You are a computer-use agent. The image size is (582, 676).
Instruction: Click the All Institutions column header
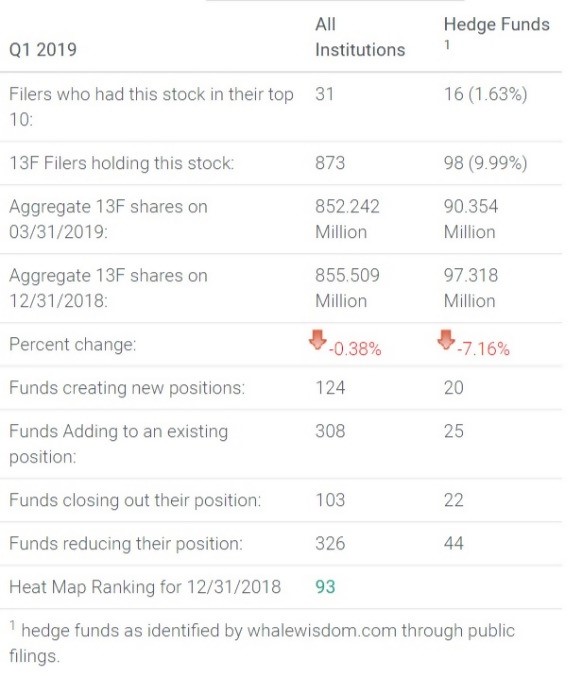point(360,37)
